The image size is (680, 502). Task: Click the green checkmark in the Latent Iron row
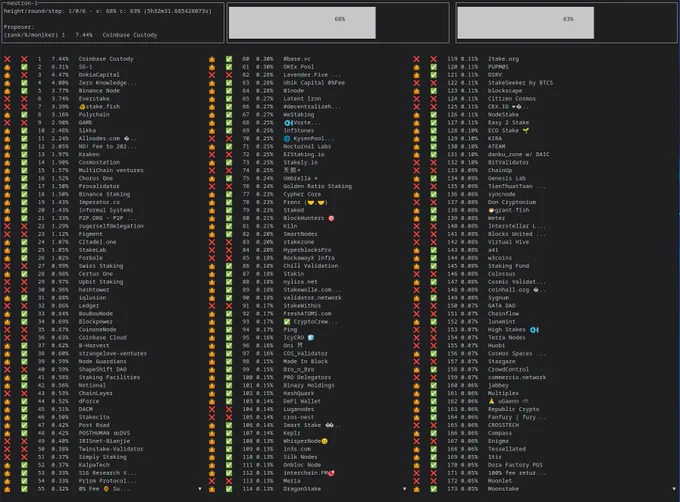(229, 99)
